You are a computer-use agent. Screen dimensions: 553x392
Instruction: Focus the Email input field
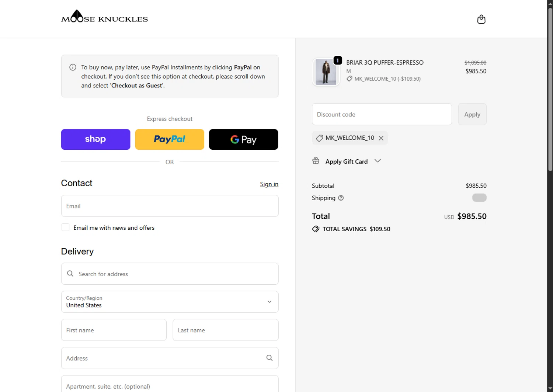170,206
